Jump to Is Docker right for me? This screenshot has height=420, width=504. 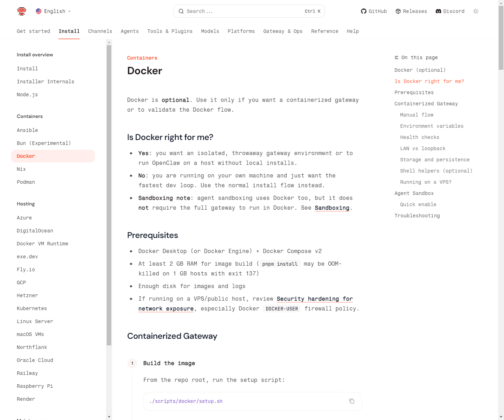point(429,81)
